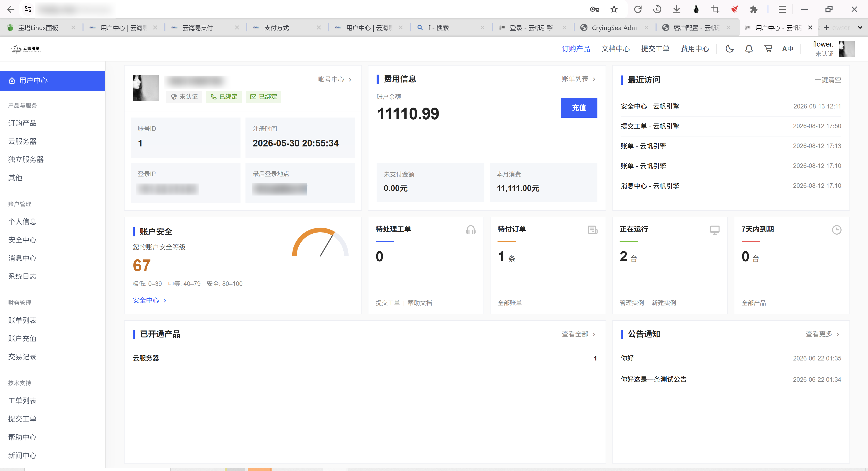868x471 pixels.
Task: Select 文档中心 in top navigation
Action: tap(616, 49)
